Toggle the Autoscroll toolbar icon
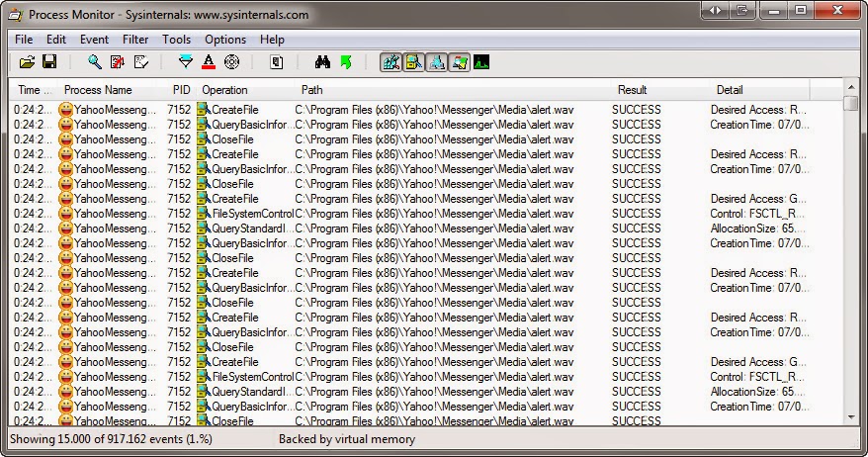 (118, 62)
